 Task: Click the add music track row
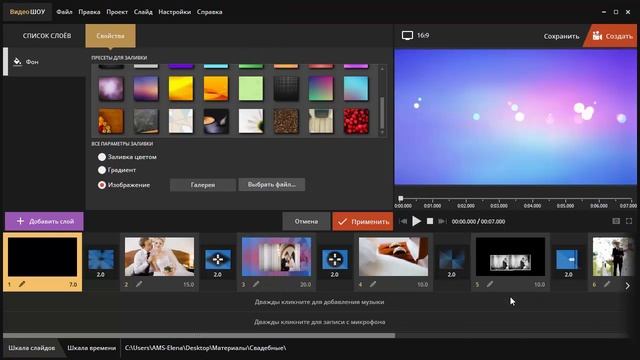point(320,302)
